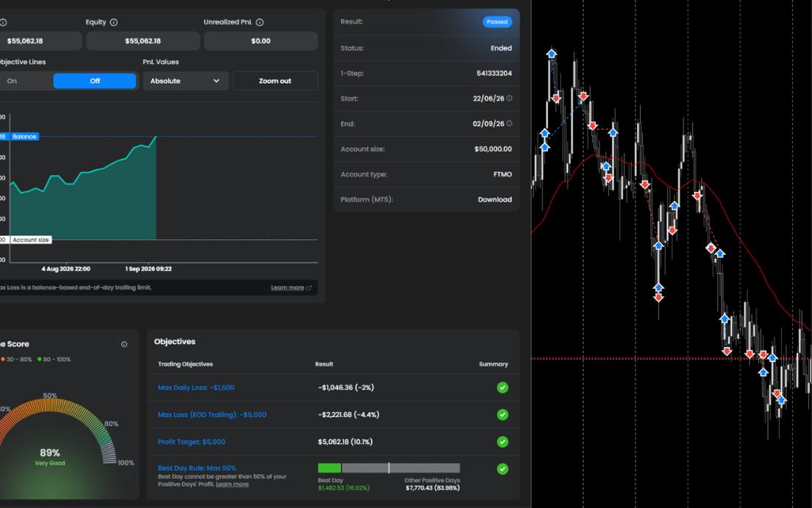
Task: Click Best Day Rule green checkmark
Action: click(502, 469)
